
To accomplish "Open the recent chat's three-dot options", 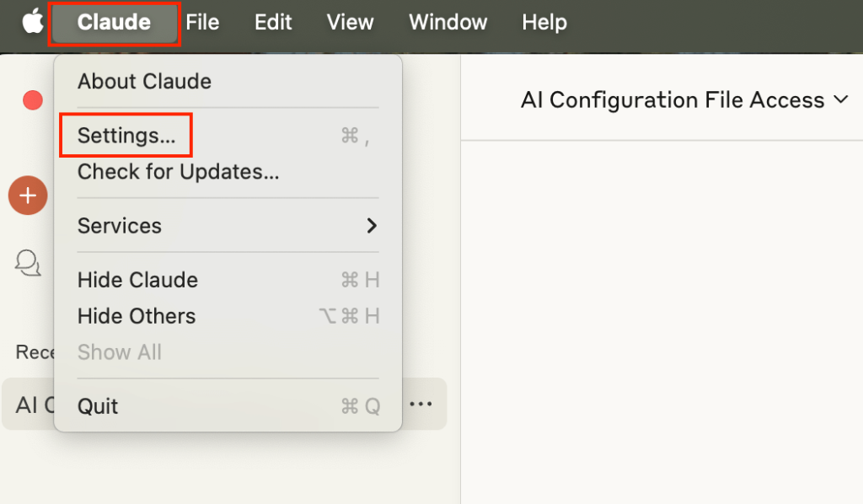I will (421, 404).
